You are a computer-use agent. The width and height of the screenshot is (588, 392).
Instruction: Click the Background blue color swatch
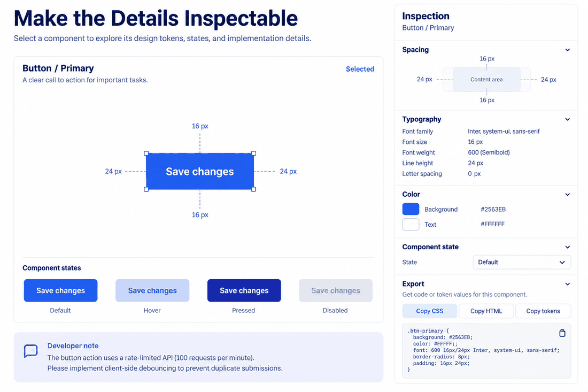(x=411, y=209)
